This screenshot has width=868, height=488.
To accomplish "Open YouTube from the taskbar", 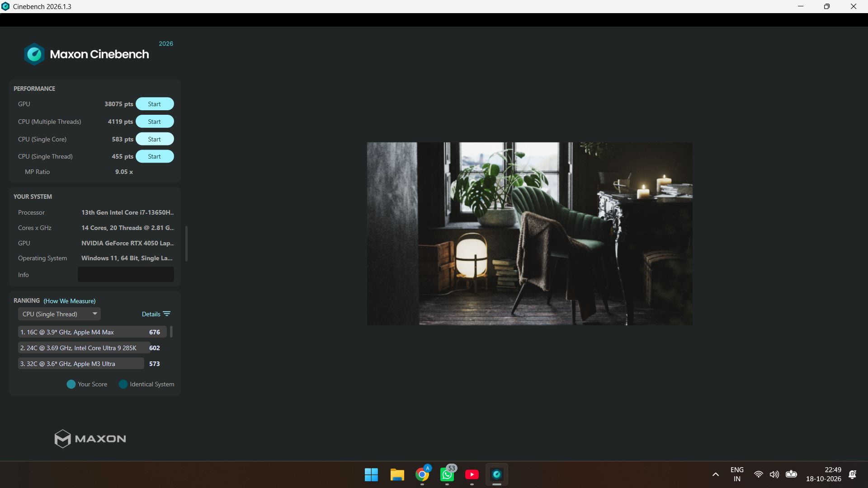I will tap(472, 474).
